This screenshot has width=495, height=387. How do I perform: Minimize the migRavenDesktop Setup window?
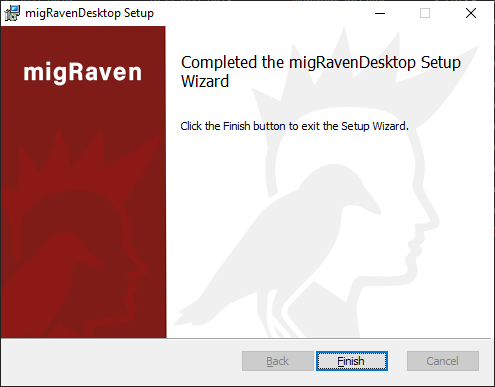click(x=380, y=13)
